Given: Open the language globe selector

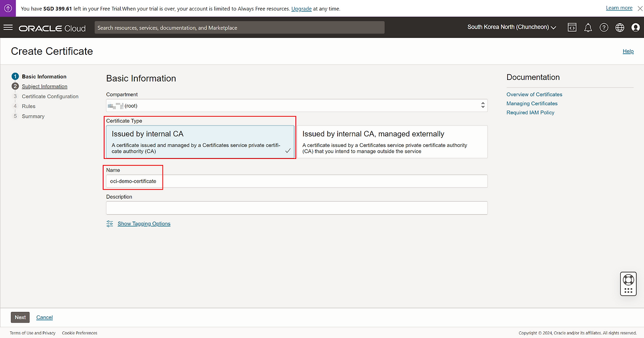Looking at the screenshot, I should [x=619, y=28].
